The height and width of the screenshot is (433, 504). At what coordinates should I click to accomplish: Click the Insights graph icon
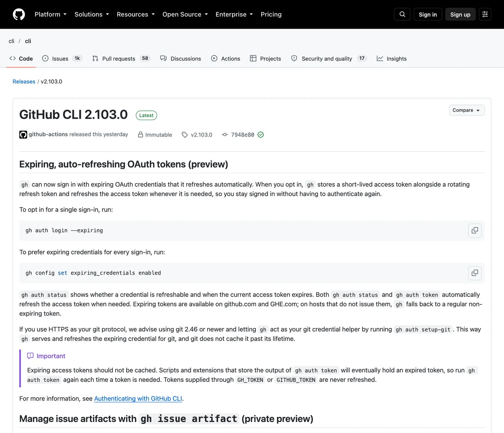(380, 59)
